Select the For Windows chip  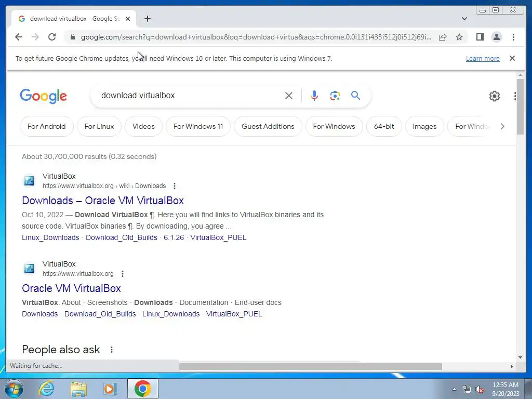(334, 126)
